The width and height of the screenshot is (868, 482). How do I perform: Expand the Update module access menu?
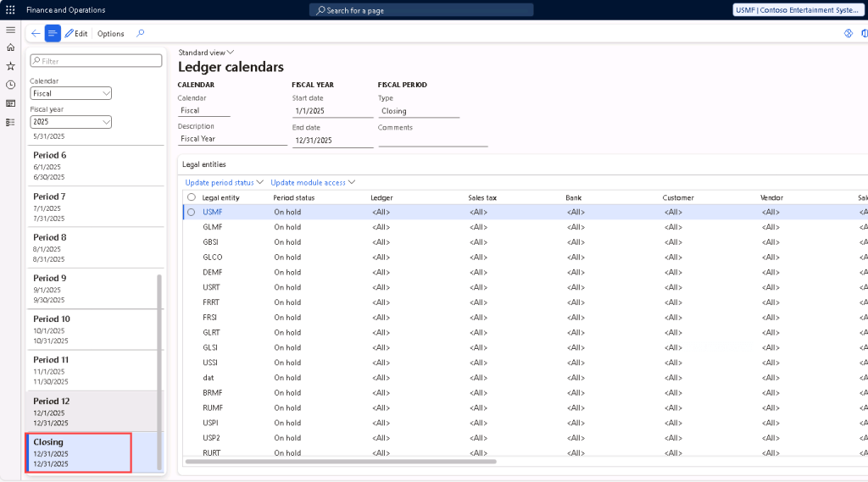313,182
